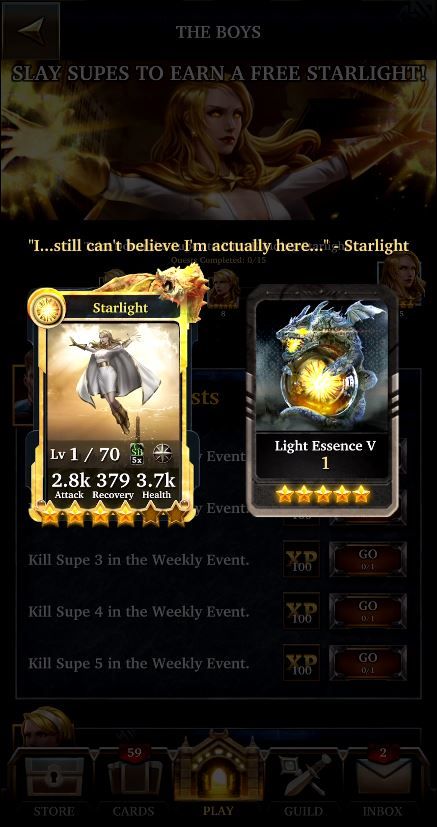Click XP 100 reward icon for Kill Supe 3
Screen dimensions: 437x827
pyautogui.click(x=302, y=559)
